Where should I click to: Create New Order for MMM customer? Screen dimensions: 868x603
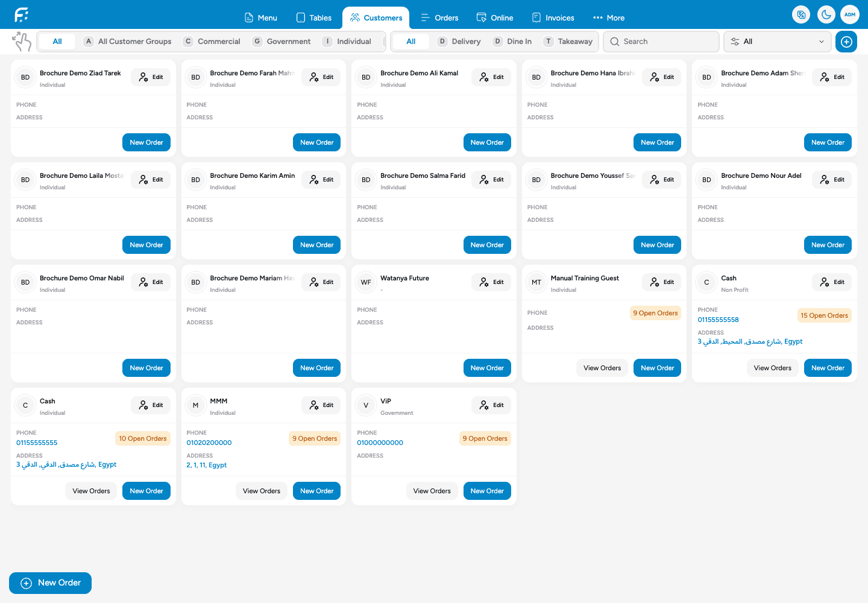point(316,491)
